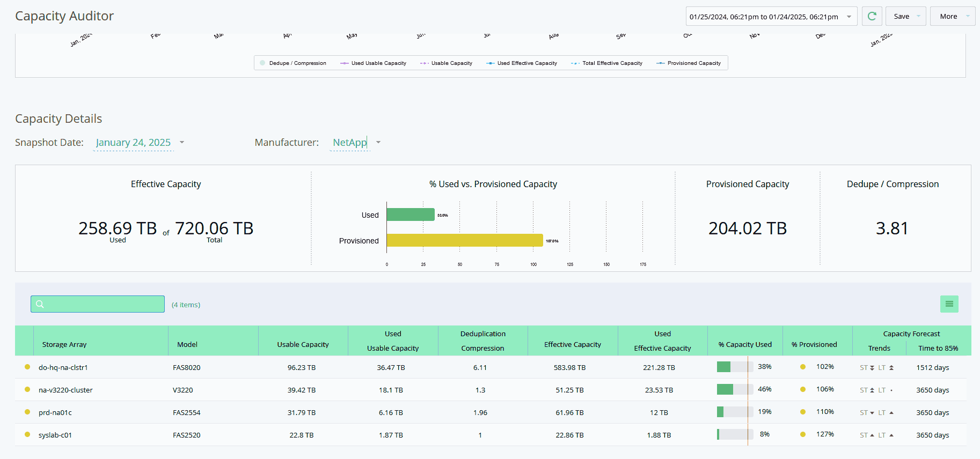Open the syslab-c01 storage array
Viewport: 980px width, 459px height.
[55, 435]
